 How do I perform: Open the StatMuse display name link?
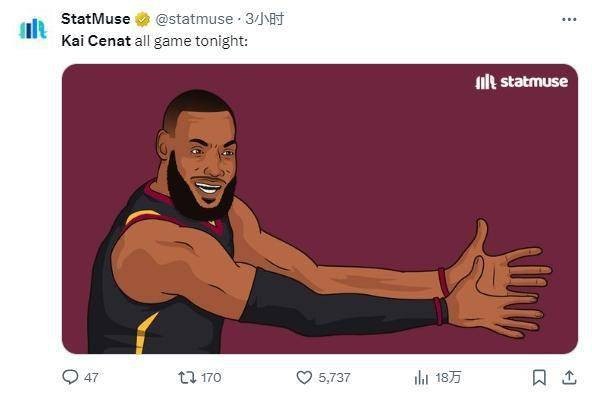[x=96, y=18]
